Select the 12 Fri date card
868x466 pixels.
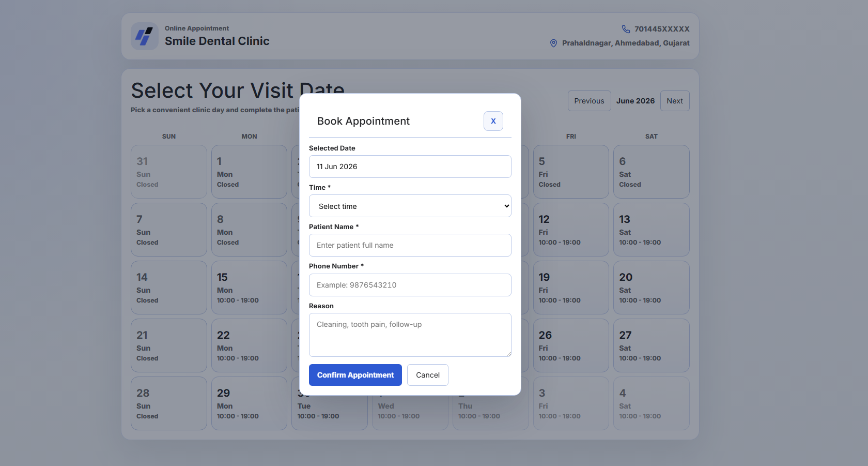571,230
